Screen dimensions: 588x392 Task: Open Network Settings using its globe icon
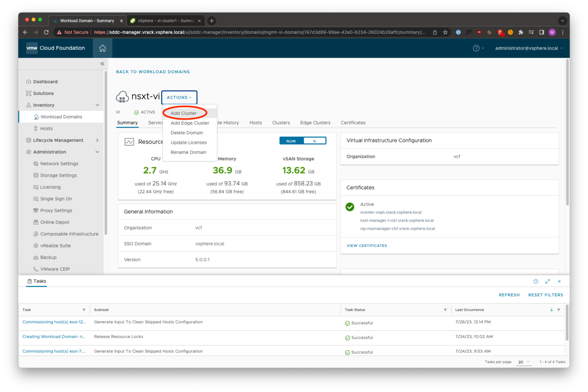(x=35, y=163)
